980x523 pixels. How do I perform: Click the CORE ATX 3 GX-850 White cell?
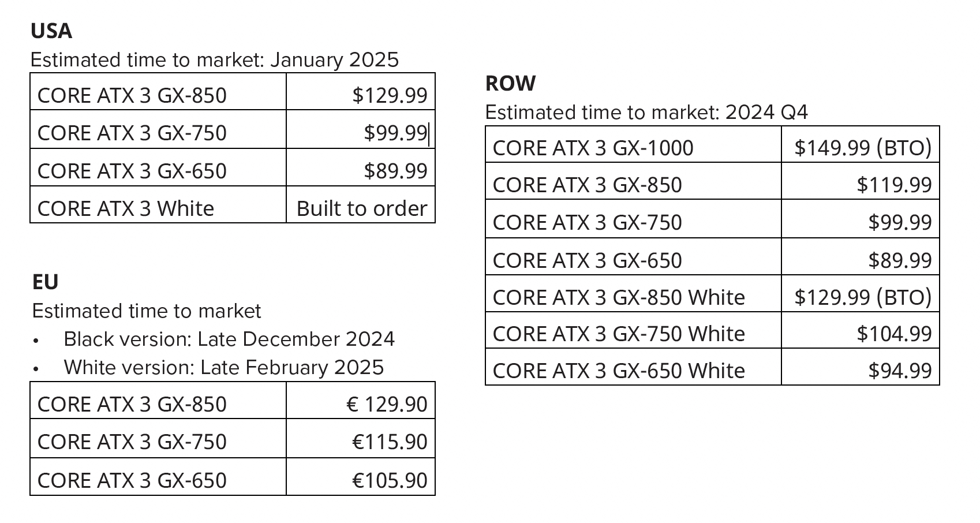[x=619, y=297]
